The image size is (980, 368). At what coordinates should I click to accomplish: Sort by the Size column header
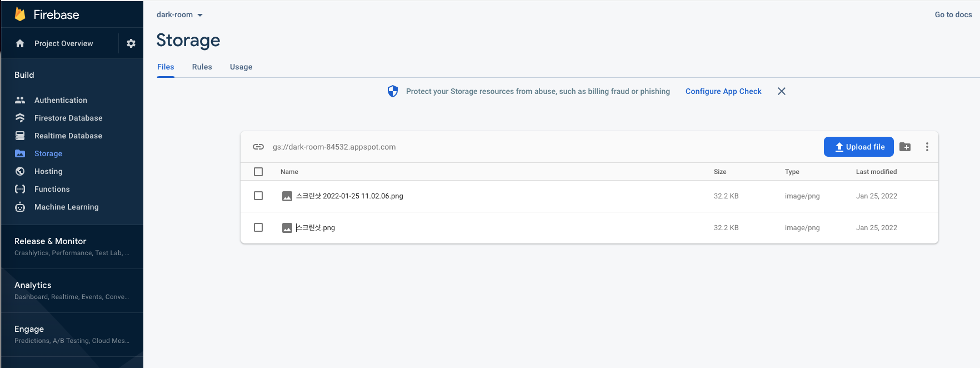point(720,172)
